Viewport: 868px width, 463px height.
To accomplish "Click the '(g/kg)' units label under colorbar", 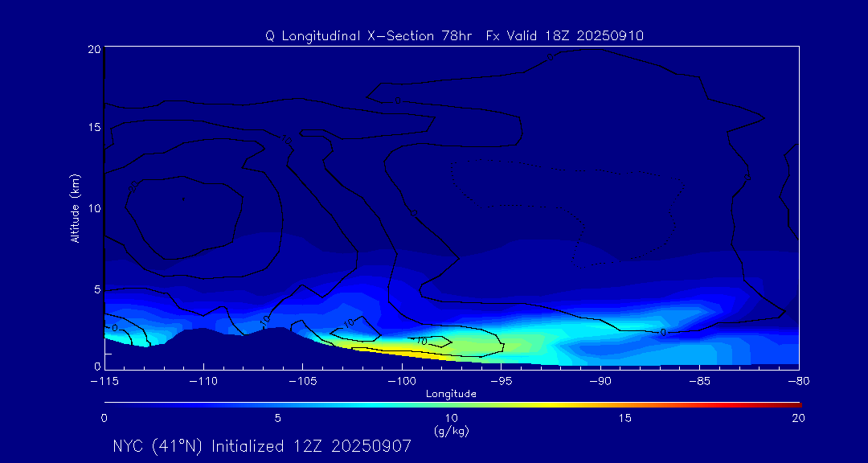I will 451,431.
